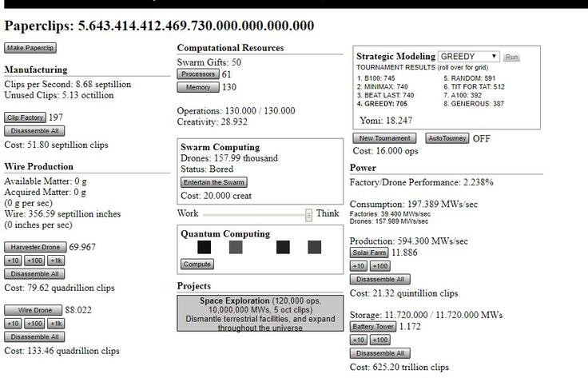Screen dimensions: 588x378
Task: Add 1k Wire Drones
Action: click(x=56, y=324)
